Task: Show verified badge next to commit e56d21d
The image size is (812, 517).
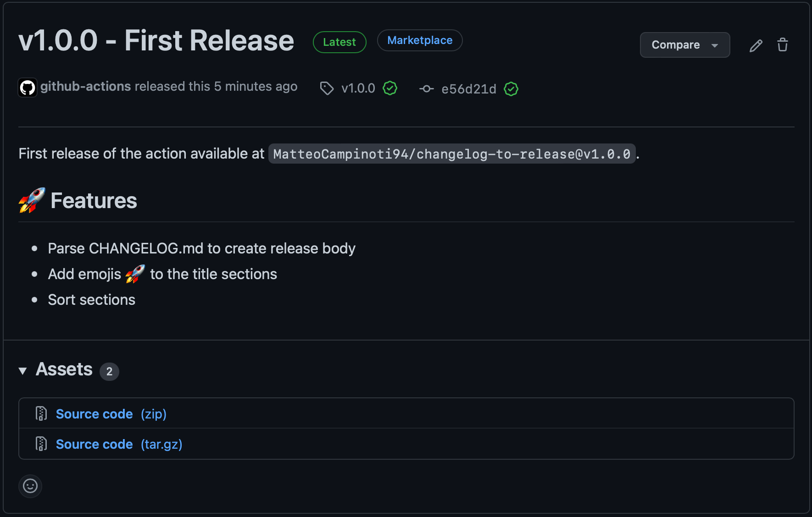Action: point(511,89)
